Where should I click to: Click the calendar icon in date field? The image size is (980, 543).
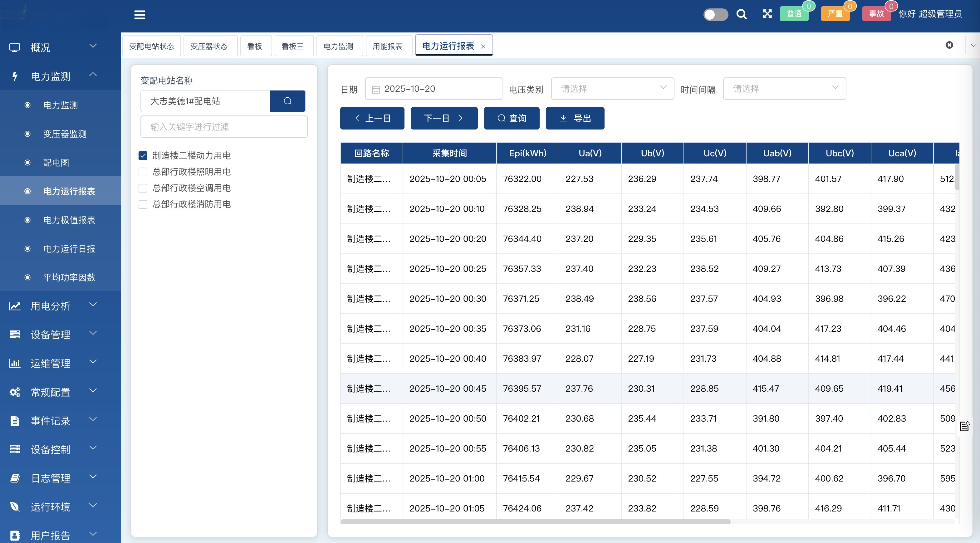[376, 90]
